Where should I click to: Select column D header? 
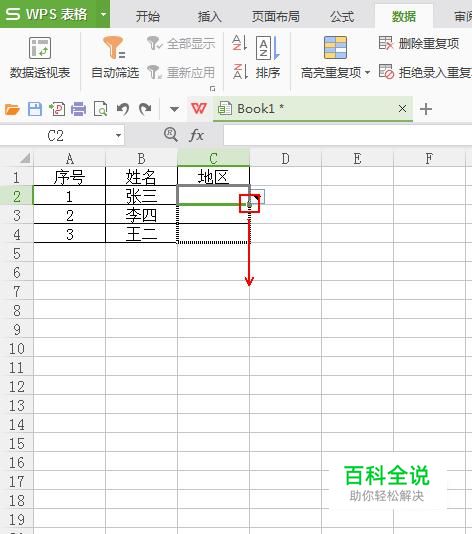(x=285, y=159)
